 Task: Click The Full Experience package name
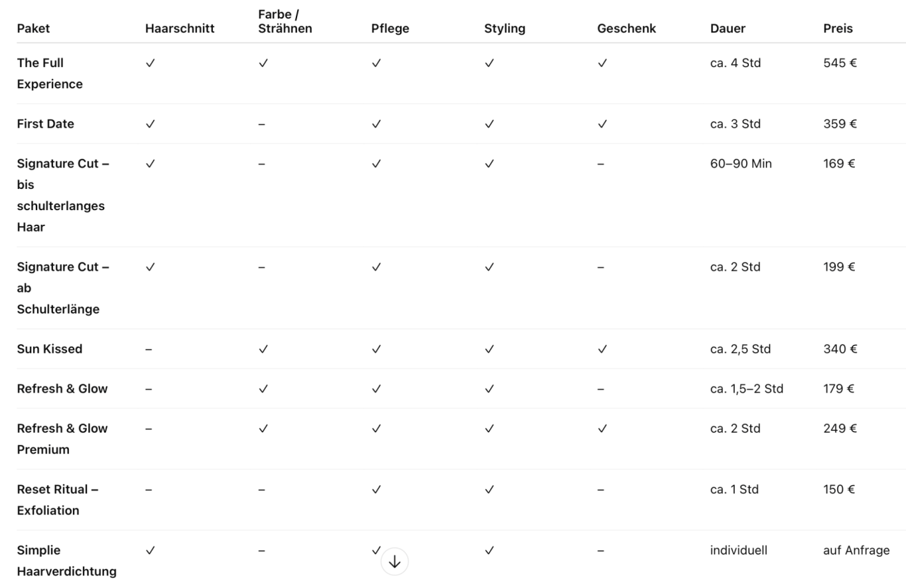[x=50, y=74]
